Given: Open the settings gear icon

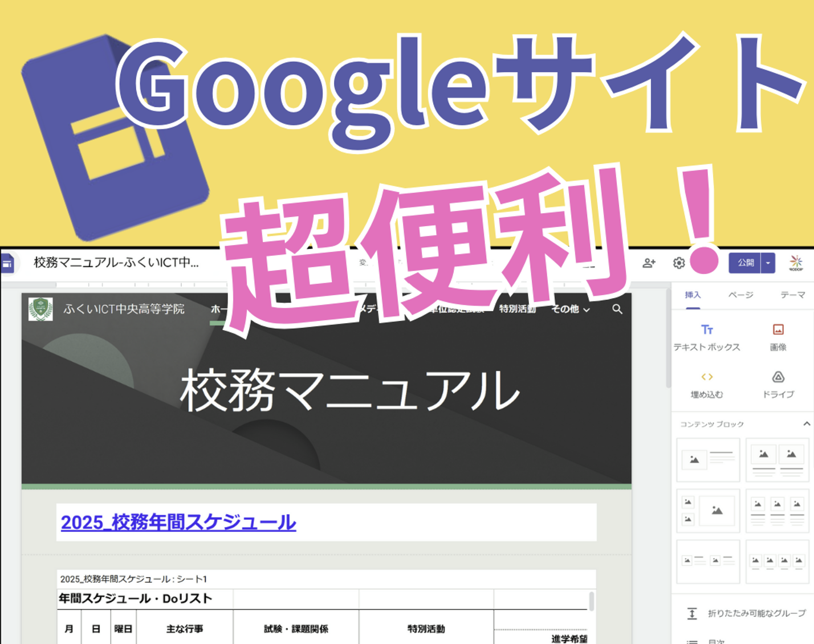Looking at the screenshot, I should (678, 263).
